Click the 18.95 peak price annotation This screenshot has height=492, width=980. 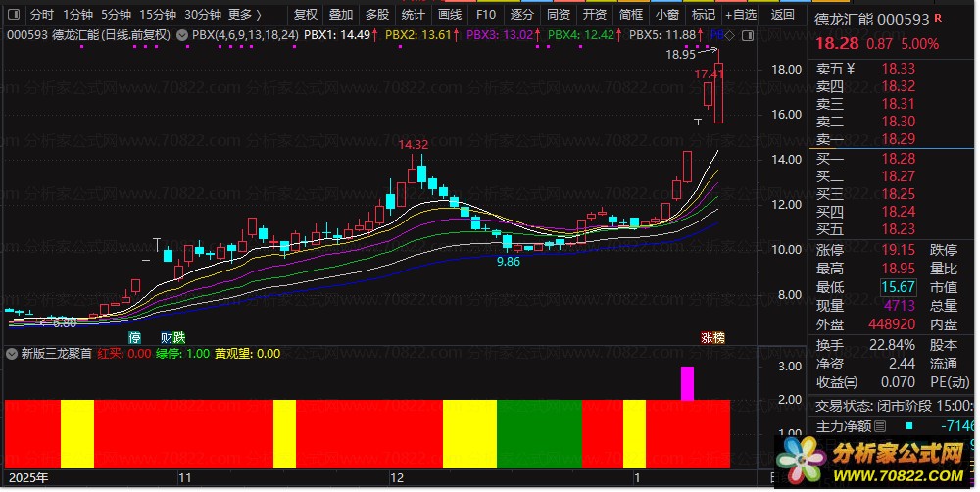(681, 54)
